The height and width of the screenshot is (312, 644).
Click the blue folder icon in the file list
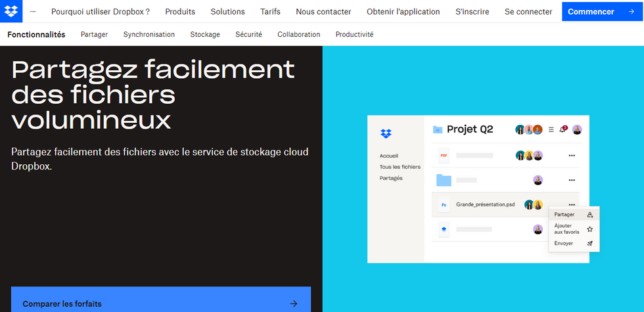(444, 180)
